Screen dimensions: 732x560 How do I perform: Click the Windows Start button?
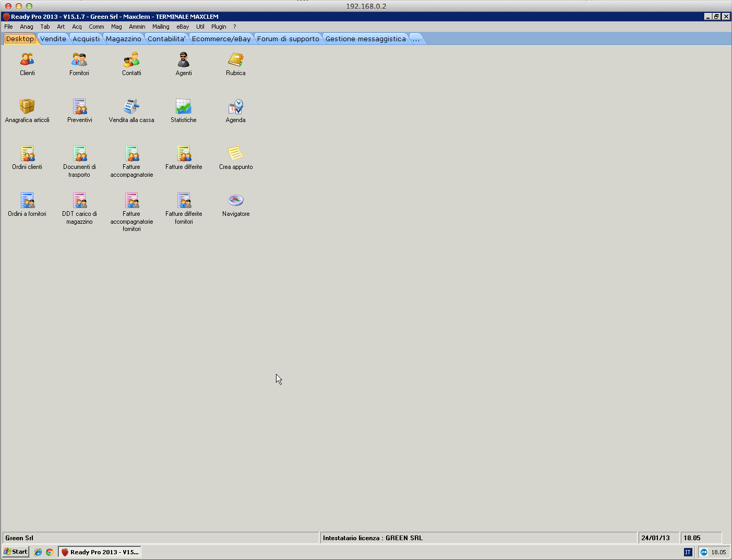(x=16, y=552)
